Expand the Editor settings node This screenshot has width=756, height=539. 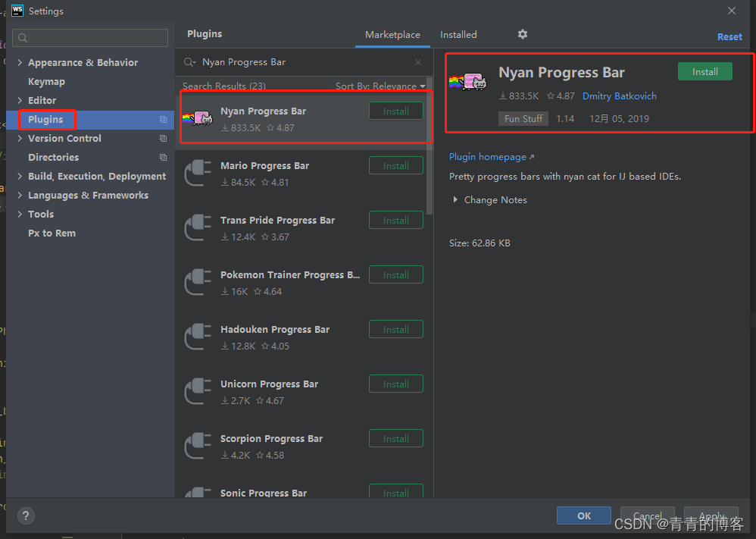point(20,100)
